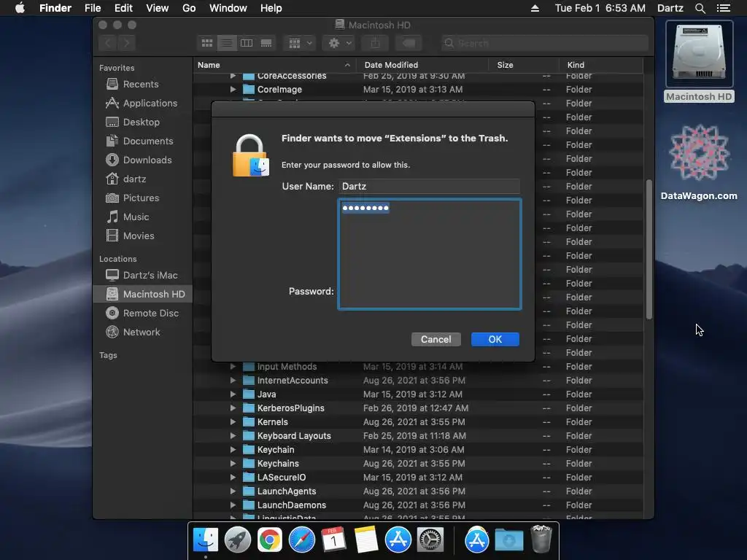Open Spotlight search in menu bar

click(700, 8)
